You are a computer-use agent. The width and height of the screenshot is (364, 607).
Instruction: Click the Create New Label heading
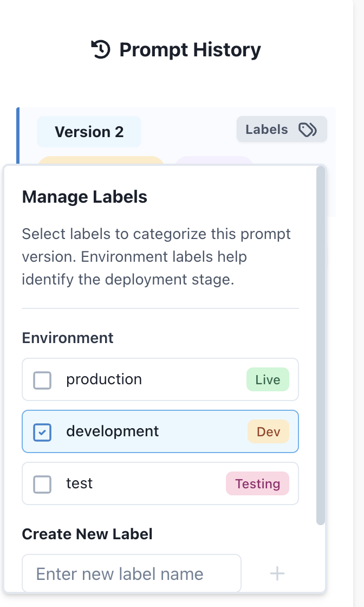tap(87, 534)
